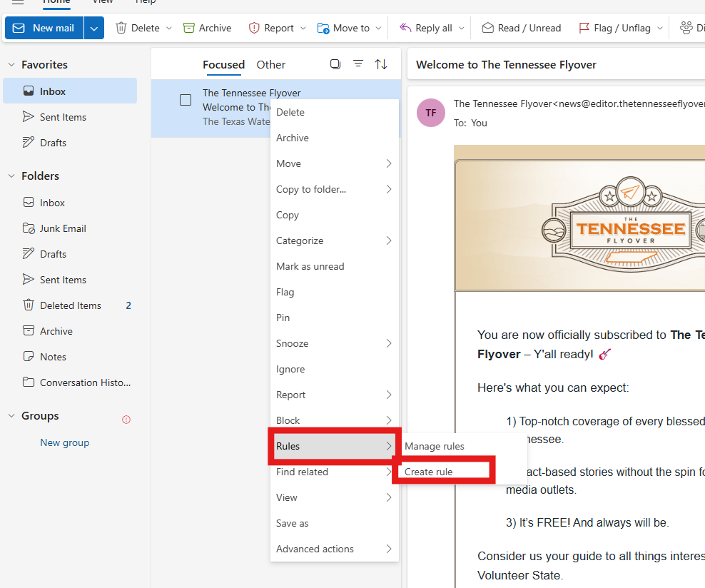The width and height of the screenshot is (705, 588).
Task: Select Ignore in the context menu
Action: pyautogui.click(x=335, y=369)
